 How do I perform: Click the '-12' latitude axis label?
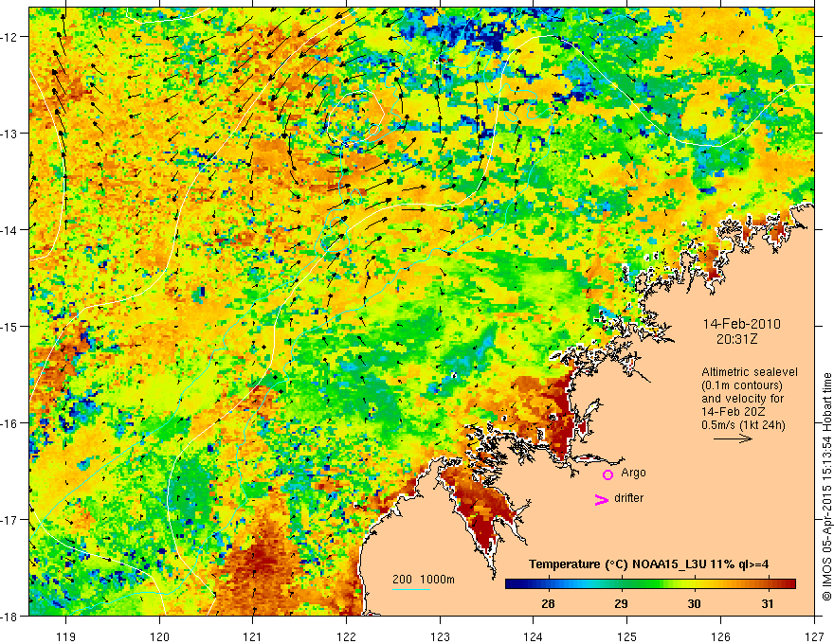[x=9, y=37]
